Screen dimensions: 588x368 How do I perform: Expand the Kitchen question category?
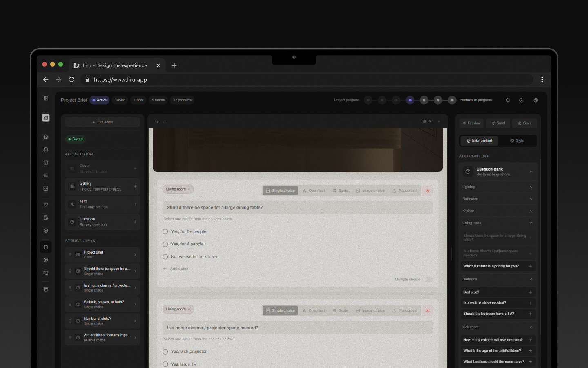[497, 211]
